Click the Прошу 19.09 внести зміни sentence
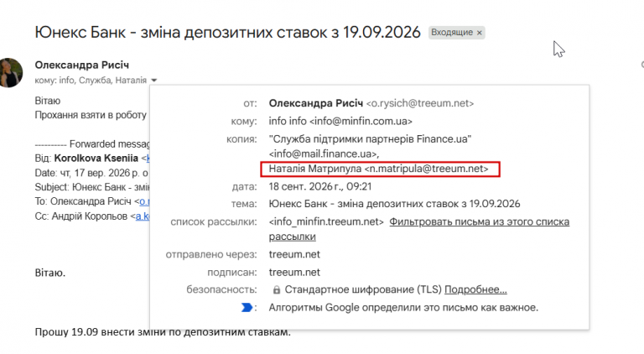The width and height of the screenshot is (644, 354). [163, 332]
